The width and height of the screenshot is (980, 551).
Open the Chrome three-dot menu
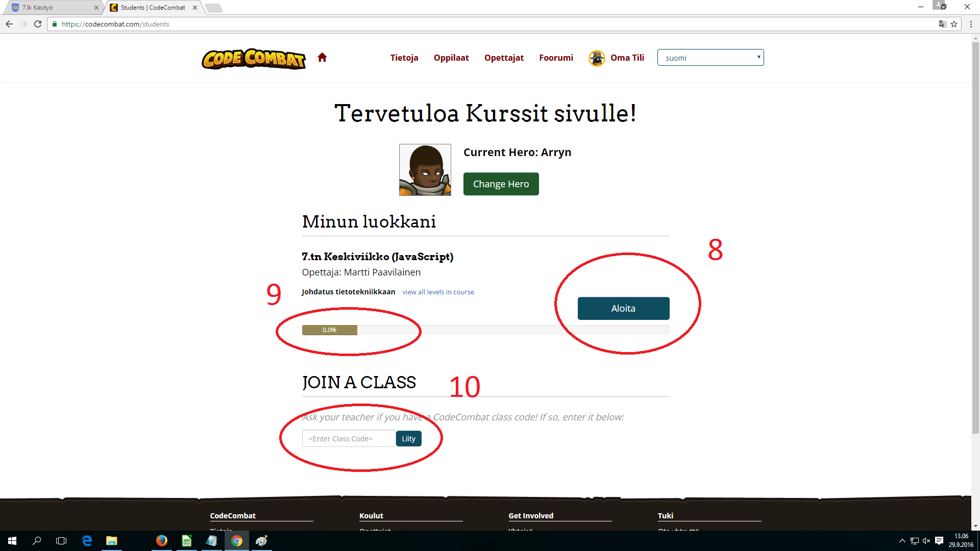pyautogui.click(x=971, y=24)
